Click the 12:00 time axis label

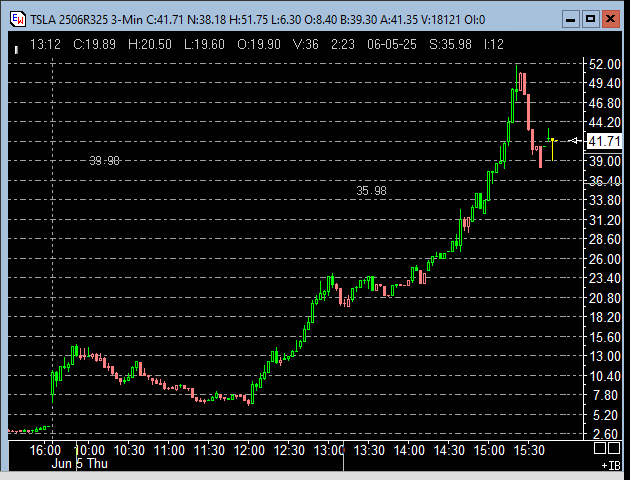pyautogui.click(x=249, y=450)
